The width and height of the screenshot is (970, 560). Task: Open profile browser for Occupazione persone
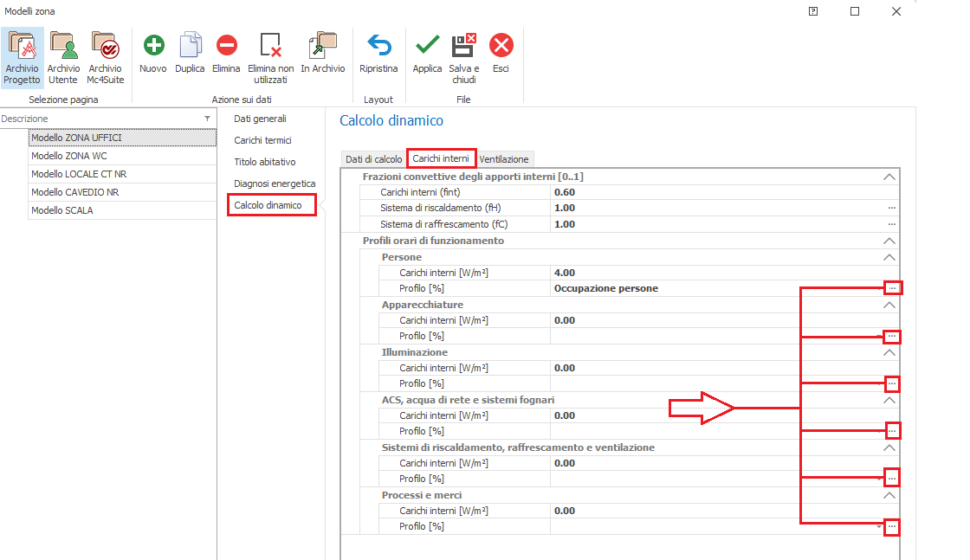click(x=892, y=288)
